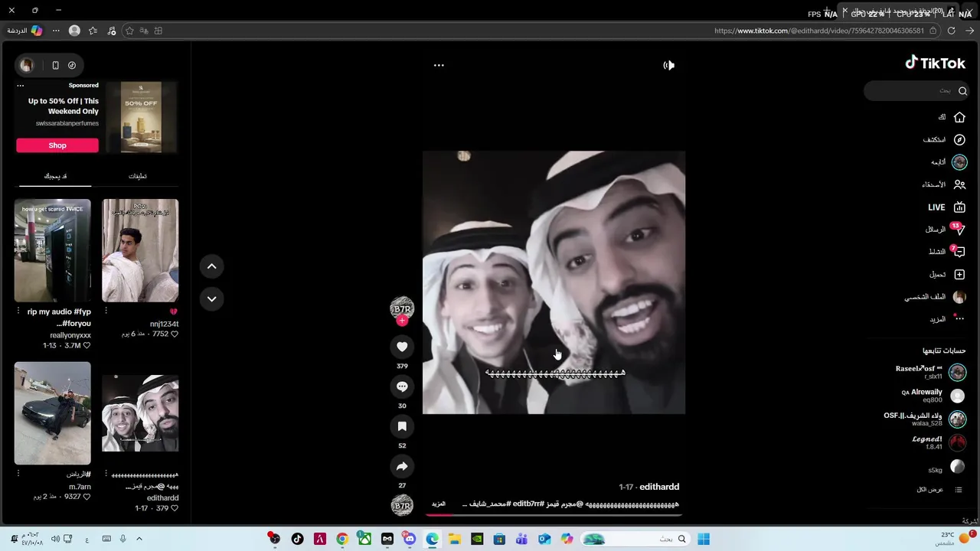Open the Friends (الأصدقاء) page
Screen dimensions: 980x551
click(x=943, y=184)
